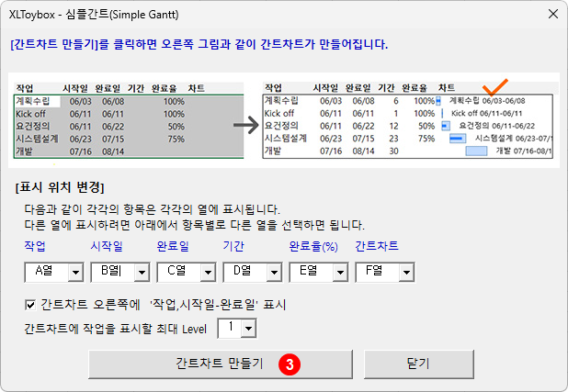Click the 완료율(%) label above E열
Screen dimensions: 568x392
click(313, 247)
